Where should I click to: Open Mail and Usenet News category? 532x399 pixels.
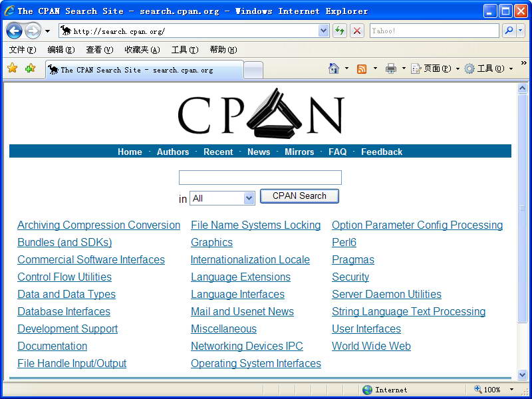point(242,311)
